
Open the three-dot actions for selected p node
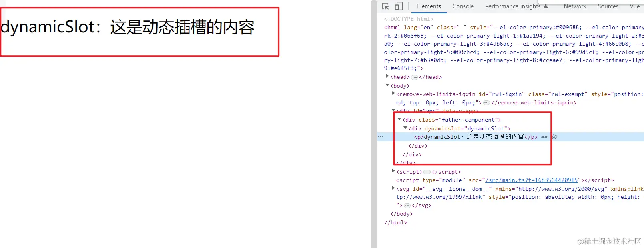(x=381, y=137)
